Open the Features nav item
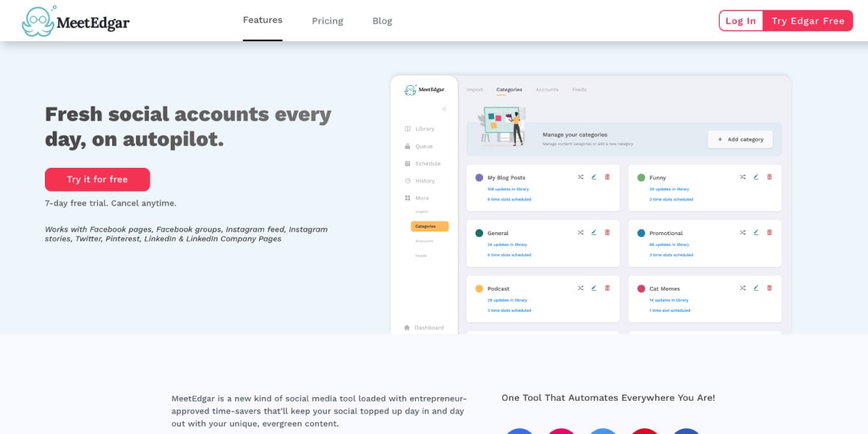868x434 pixels. tap(263, 20)
